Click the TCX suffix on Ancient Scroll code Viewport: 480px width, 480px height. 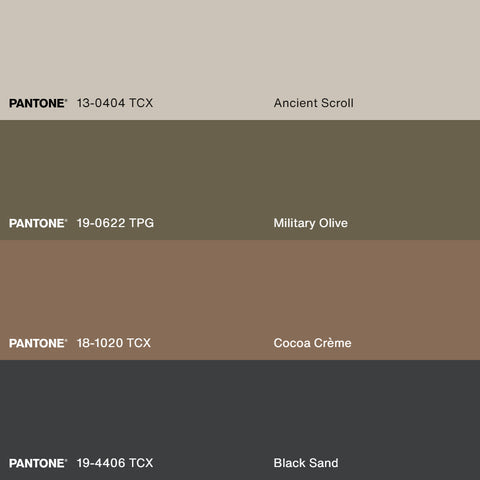point(141,103)
